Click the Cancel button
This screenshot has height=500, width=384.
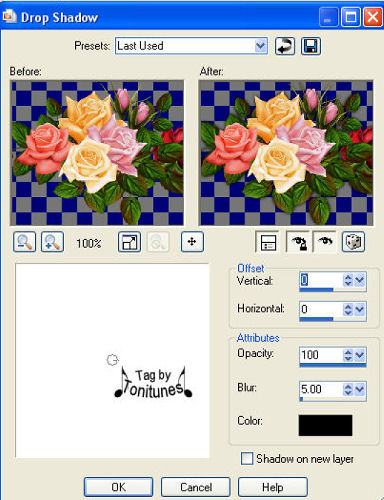point(196,487)
